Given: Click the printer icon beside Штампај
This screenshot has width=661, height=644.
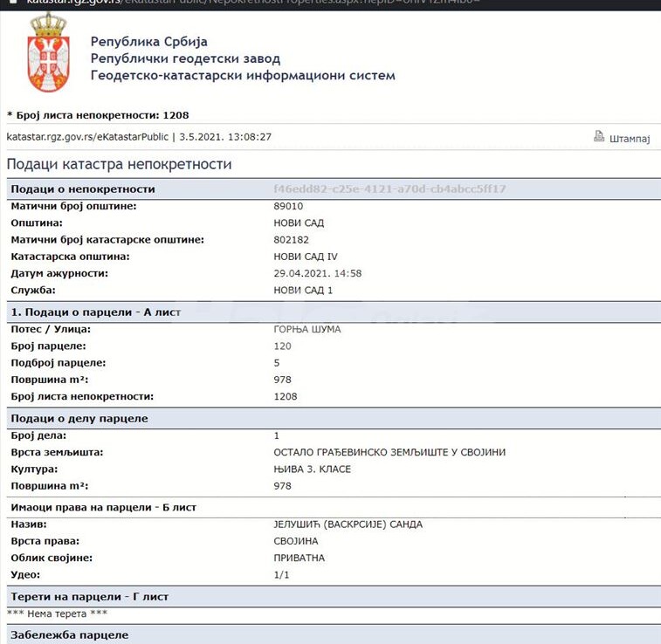Looking at the screenshot, I should pyautogui.click(x=599, y=136).
